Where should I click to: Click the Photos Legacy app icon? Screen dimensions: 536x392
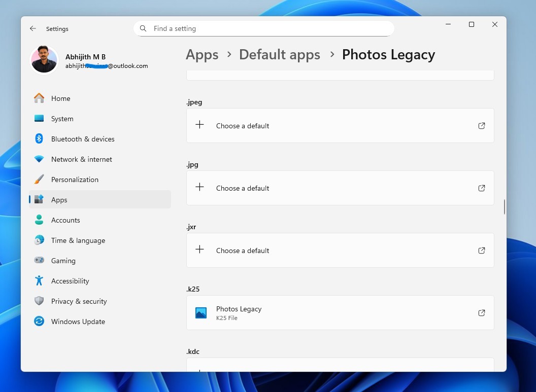(x=200, y=313)
